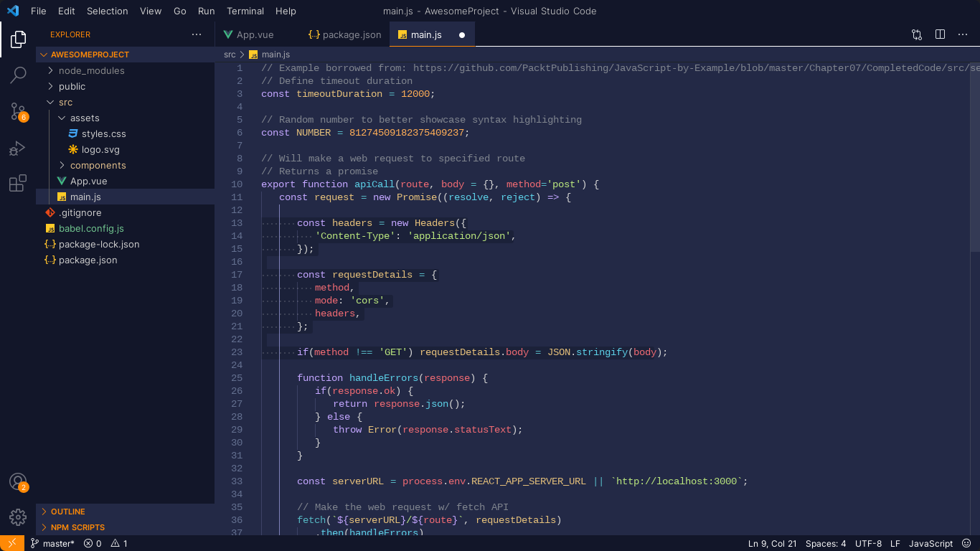Collapse the assets folder
The width and height of the screenshot is (980, 551).
click(125, 118)
